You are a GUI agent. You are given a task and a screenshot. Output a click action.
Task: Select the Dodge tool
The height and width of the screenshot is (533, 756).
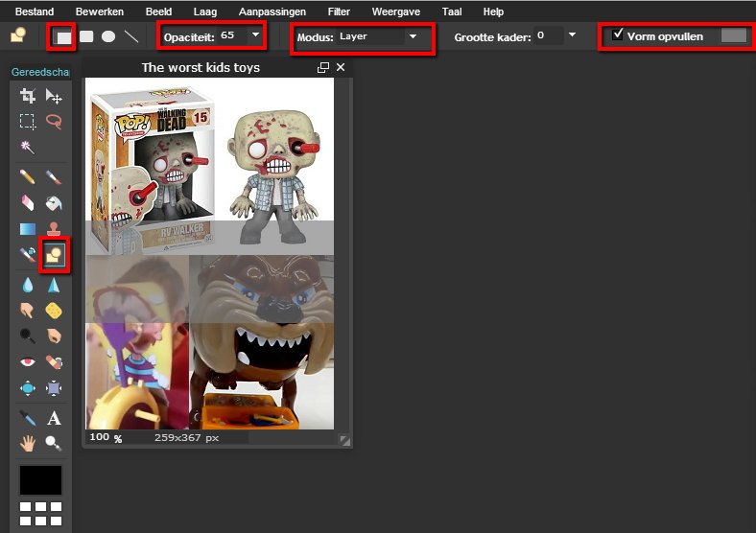[x=28, y=336]
